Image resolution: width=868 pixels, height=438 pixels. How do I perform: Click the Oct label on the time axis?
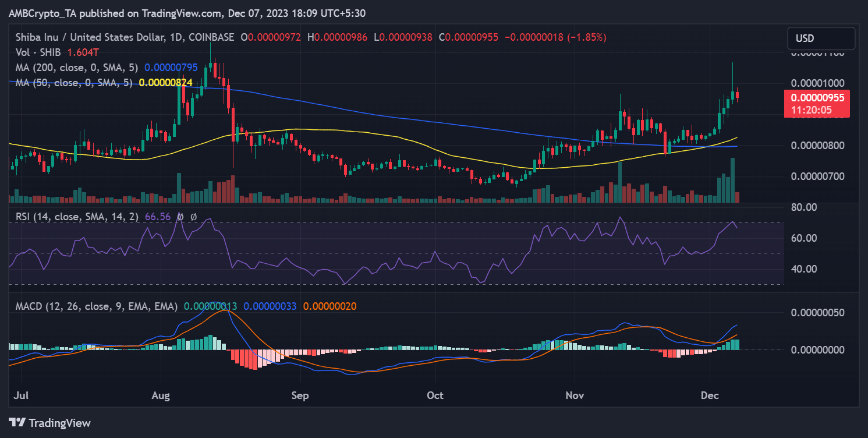pos(435,395)
